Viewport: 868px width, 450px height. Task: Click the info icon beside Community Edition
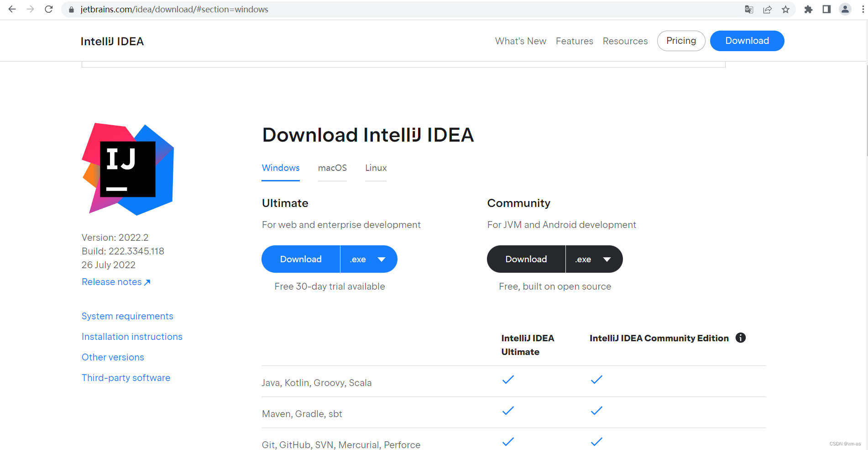[x=741, y=338]
